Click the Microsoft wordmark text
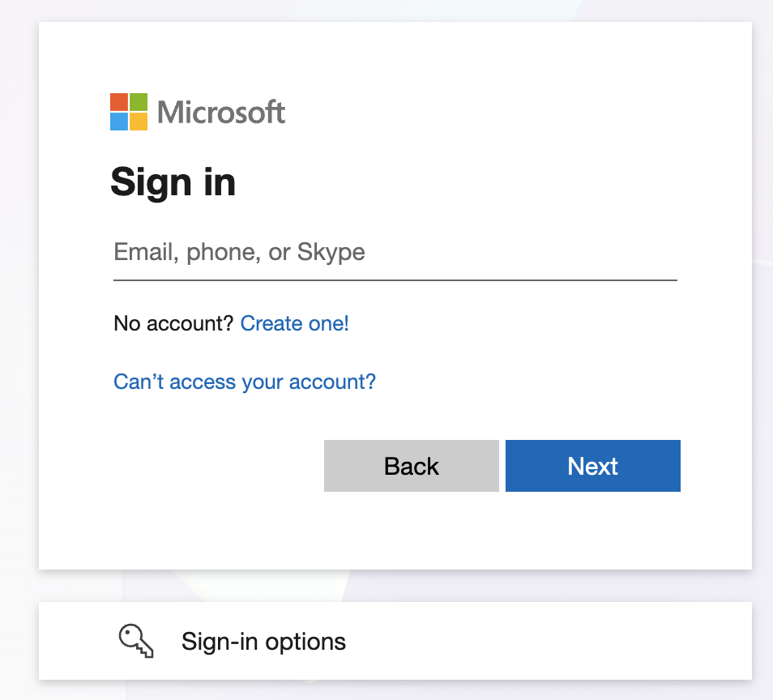 coord(221,112)
